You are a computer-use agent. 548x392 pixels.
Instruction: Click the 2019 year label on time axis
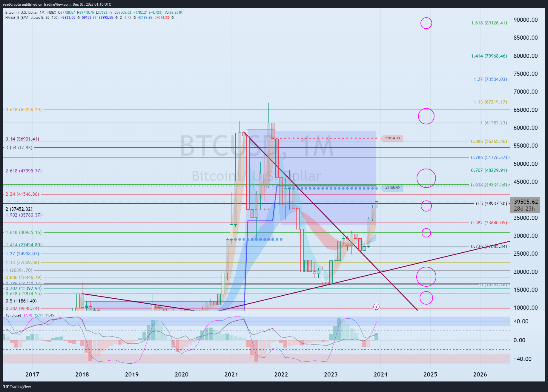(132, 374)
